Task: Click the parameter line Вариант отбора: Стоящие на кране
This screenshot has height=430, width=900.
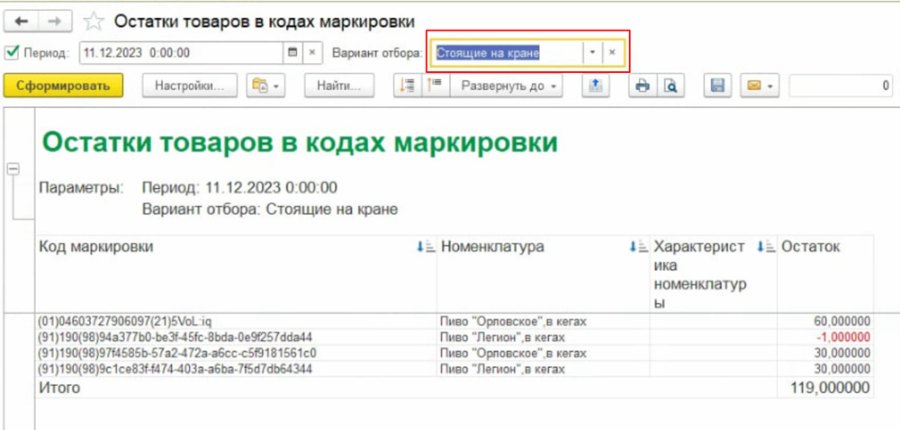Action: [x=270, y=209]
